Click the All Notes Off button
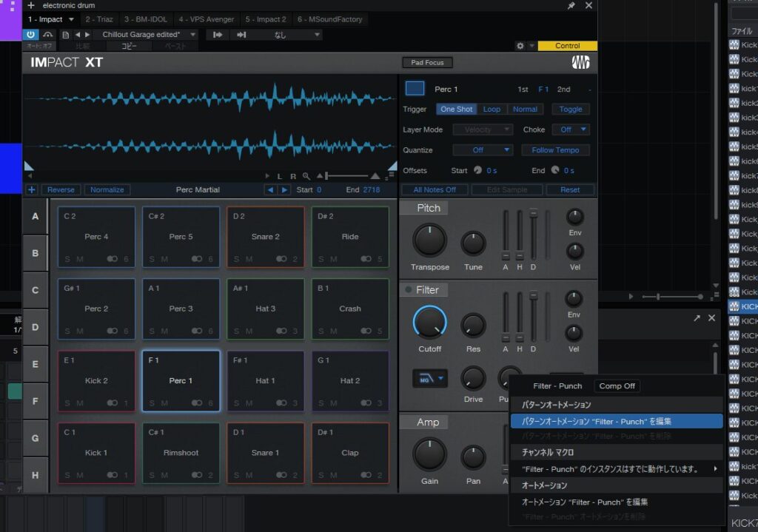This screenshot has height=532, width=758. (435, 190)
